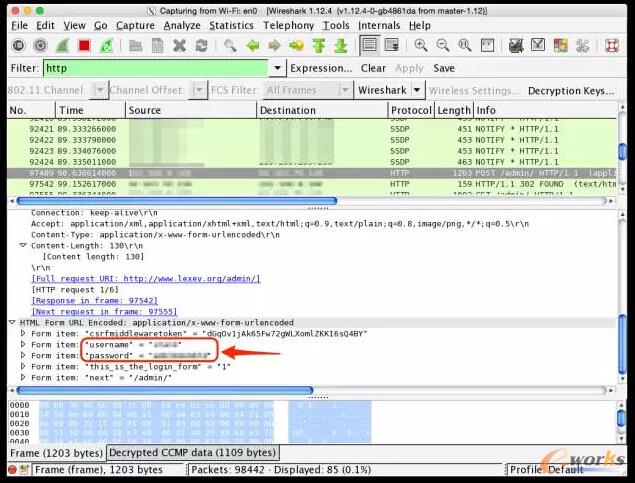The width and height of the screenshot is (635, 483).
Task: Expand the "password" form item
Action: pyautogui.click(x=23, y=354)
